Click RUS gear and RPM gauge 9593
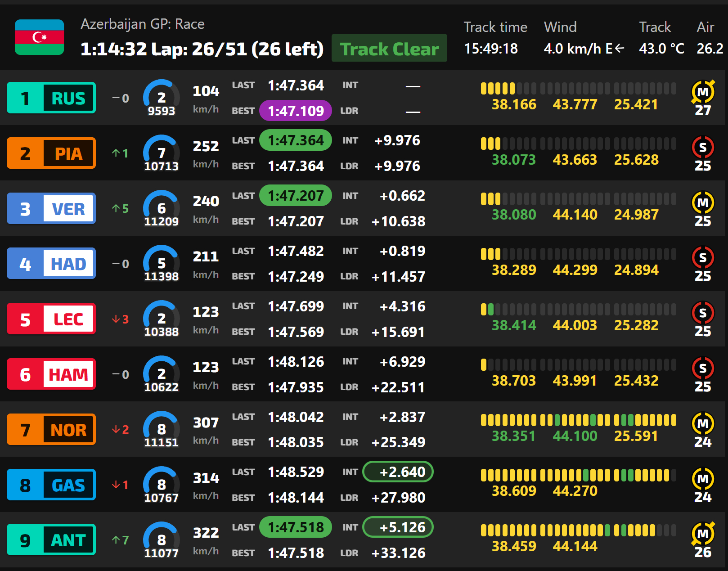This screenshot has height=571, width=728. pyautogui.click(x=161, y=98)
